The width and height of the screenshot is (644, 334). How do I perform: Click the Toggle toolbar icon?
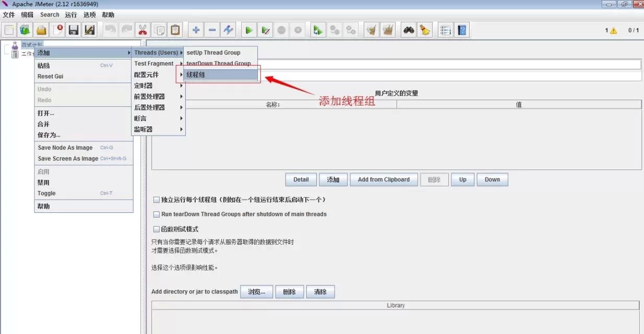(x=228, y=30)
